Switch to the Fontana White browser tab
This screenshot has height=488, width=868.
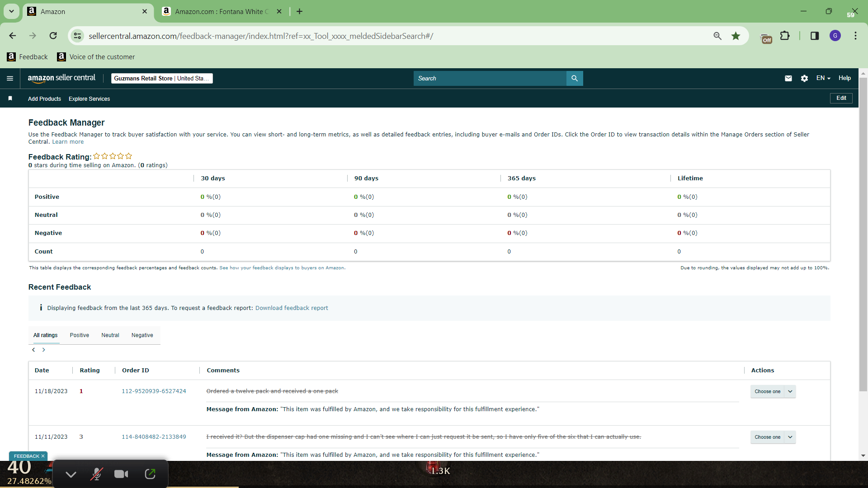click(221, 12)
